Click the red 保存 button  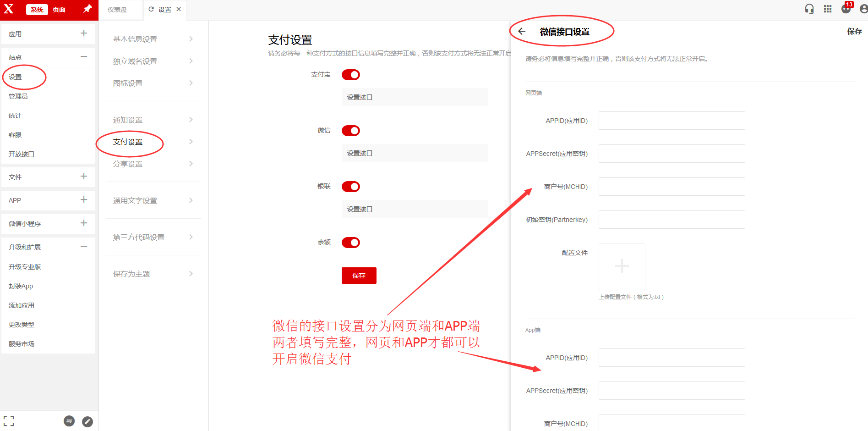point(359,276)
